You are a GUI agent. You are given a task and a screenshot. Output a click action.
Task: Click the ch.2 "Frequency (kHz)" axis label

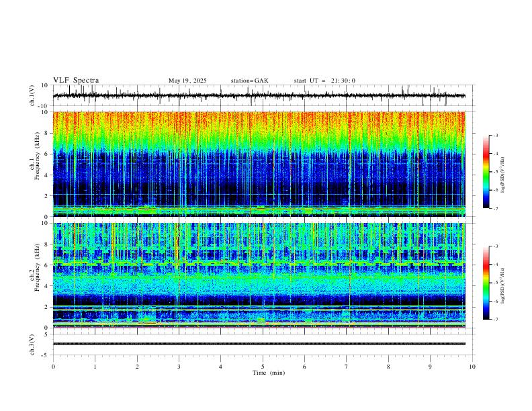point(37,267)
